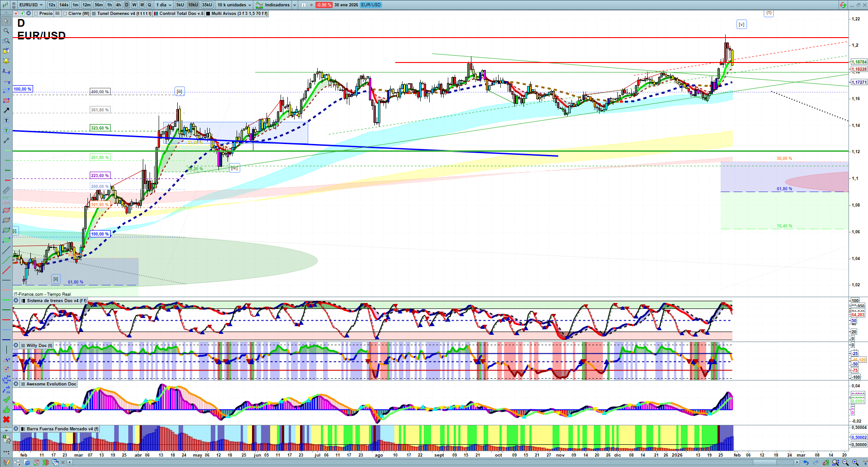Click the yellow bell alert tool
Screen dimensions: 868x467
point(6,61)
